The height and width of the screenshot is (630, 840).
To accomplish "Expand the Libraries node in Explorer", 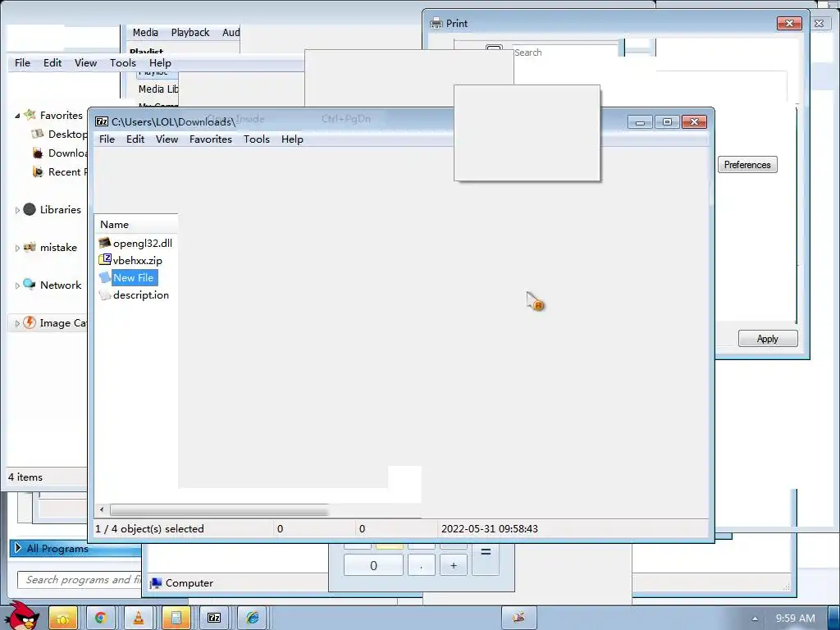I will pyautogui.click(x=17, y=210).
